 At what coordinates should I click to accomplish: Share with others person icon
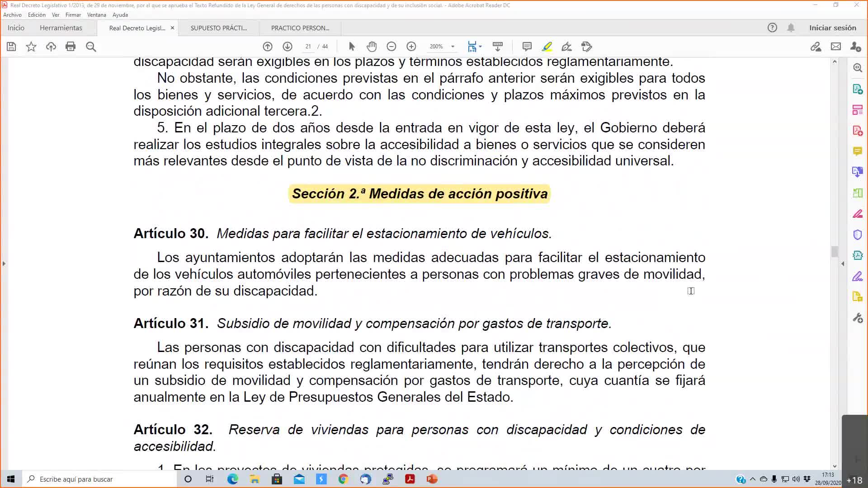(x=855, y=47)
